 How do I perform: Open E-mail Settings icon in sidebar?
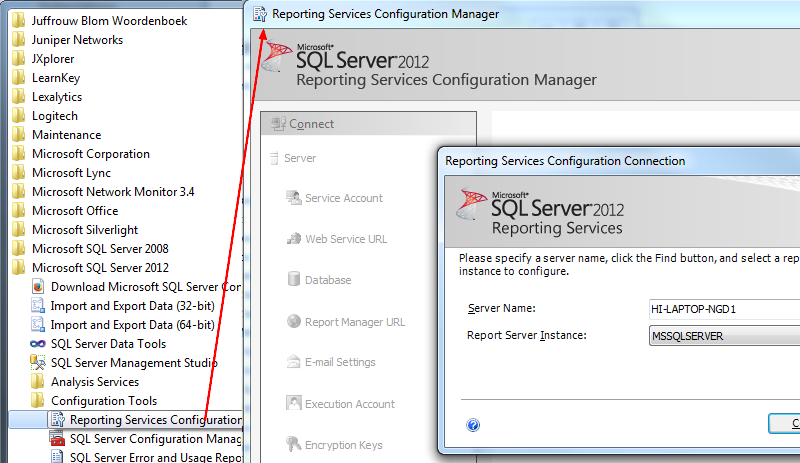294,362
